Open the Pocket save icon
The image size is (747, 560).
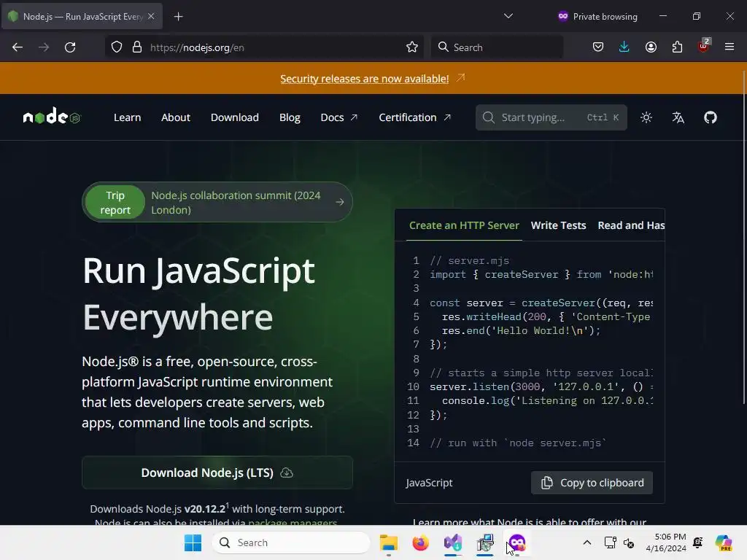click(598, 47)
